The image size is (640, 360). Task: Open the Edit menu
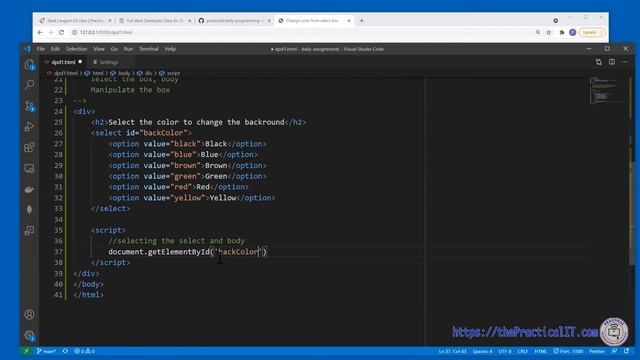(x=55, y=49)
